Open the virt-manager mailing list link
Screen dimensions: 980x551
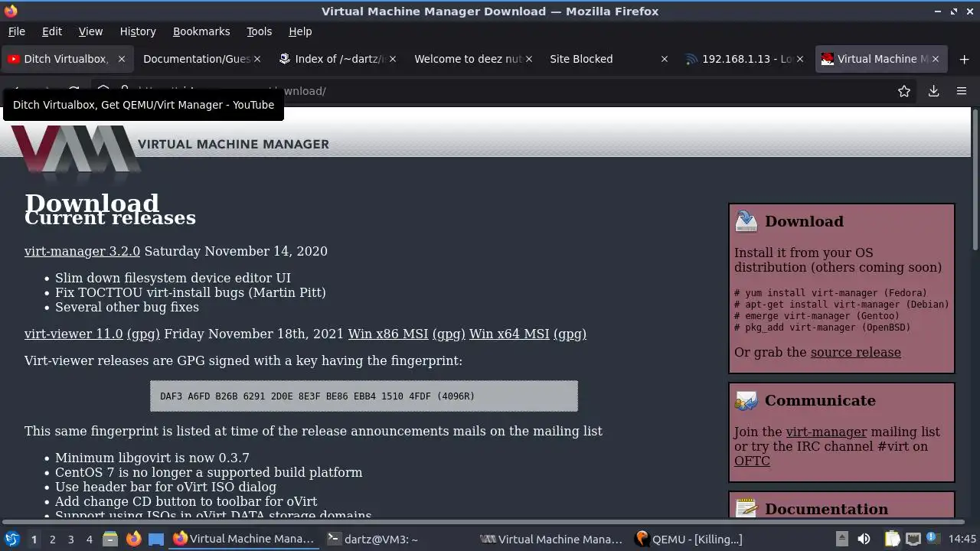point(826,432)
